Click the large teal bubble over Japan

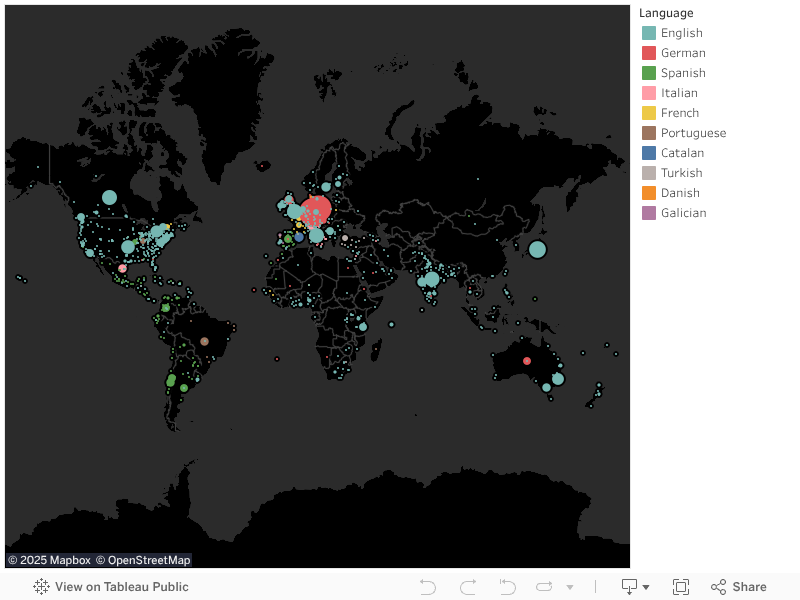538,249
